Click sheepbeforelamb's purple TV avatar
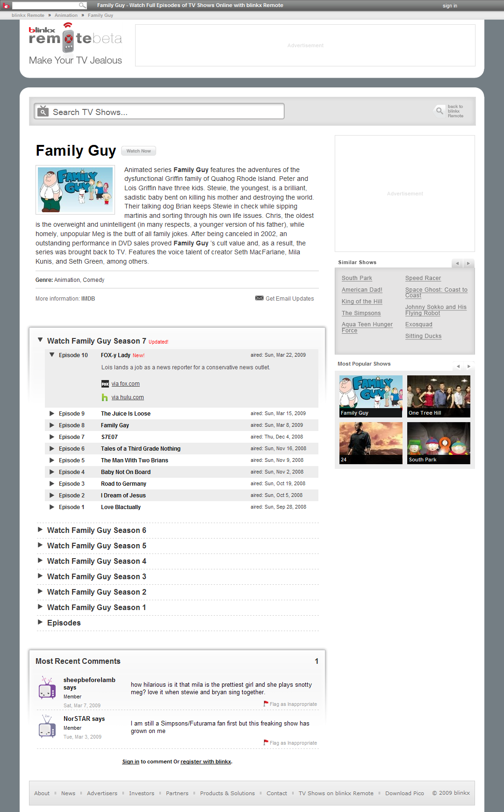The image size is (504, 812). click(47, 688)
